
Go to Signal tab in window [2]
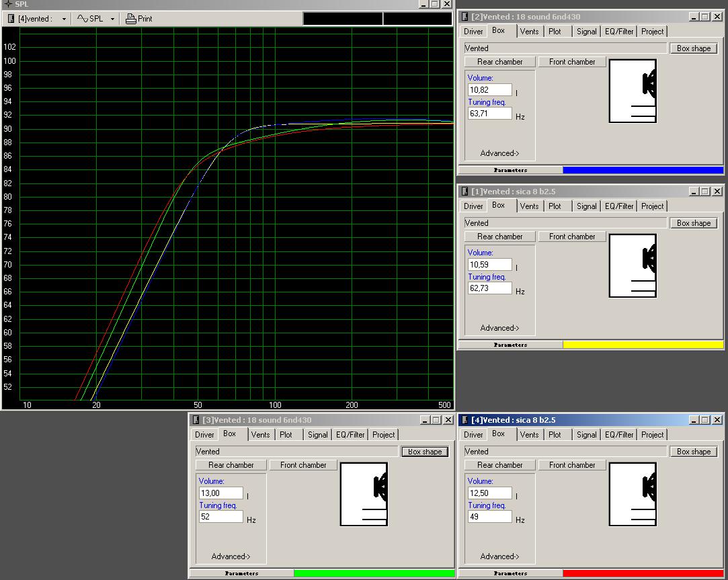(586, 32)
